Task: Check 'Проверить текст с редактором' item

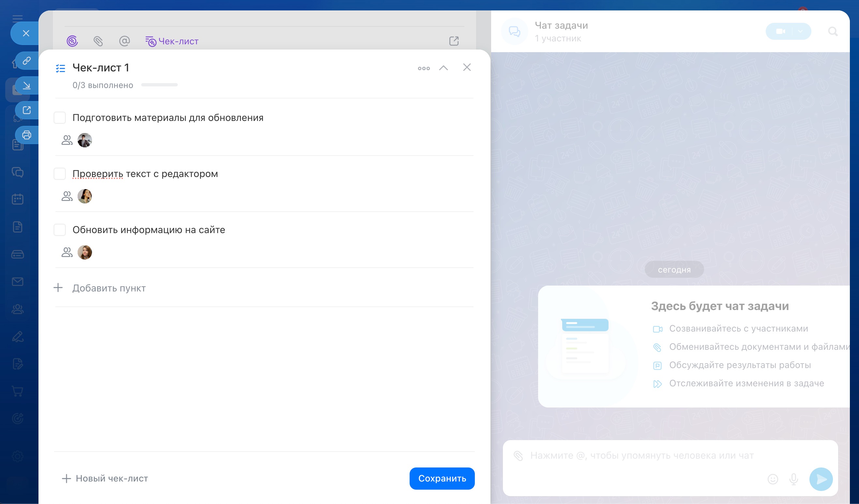Action: click(x=60, y=174)
